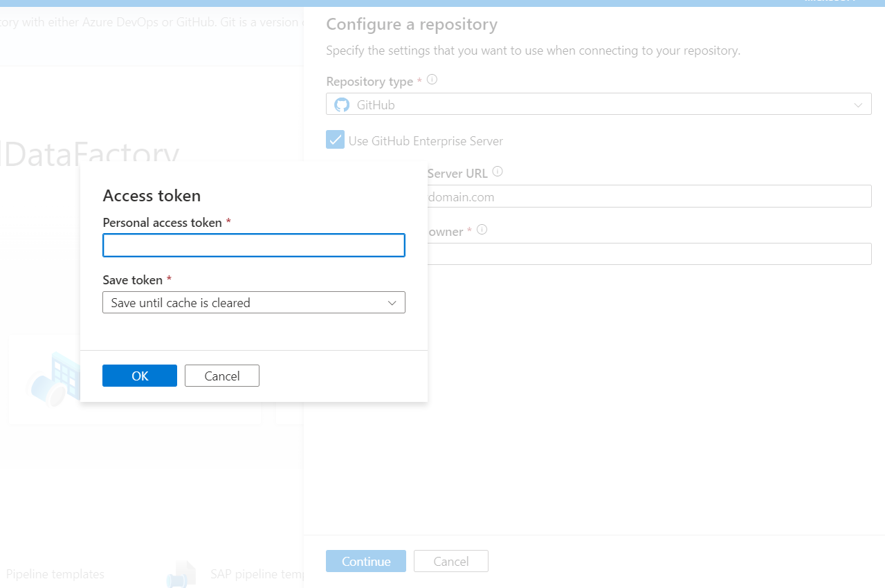Click the required asterisk tooltip icon on Save token

pyautogui.click(x=168, y=278)
